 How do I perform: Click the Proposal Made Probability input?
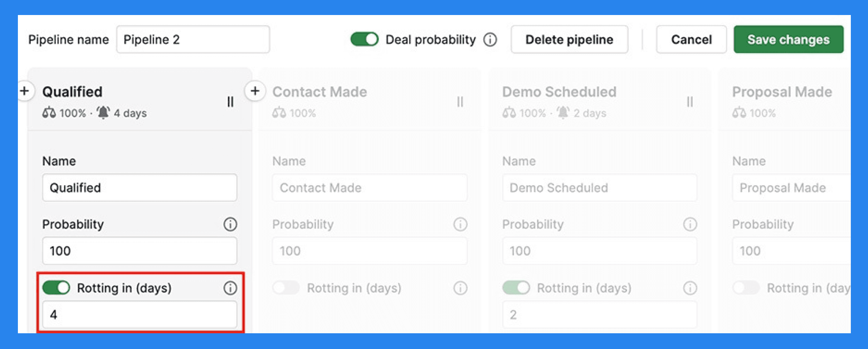[791, 251]
